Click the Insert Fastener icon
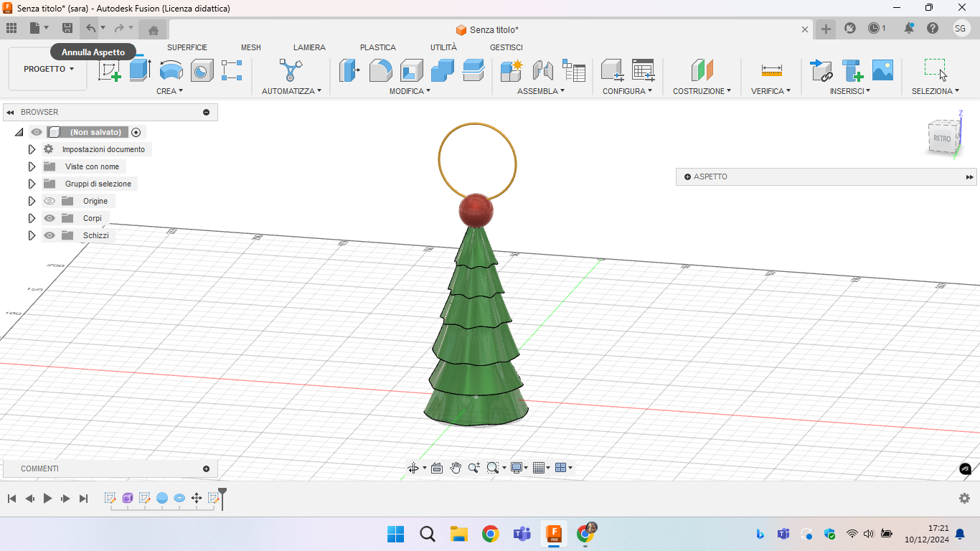The image size is (980, 551). pyautogui.click(x=852, y=70)
